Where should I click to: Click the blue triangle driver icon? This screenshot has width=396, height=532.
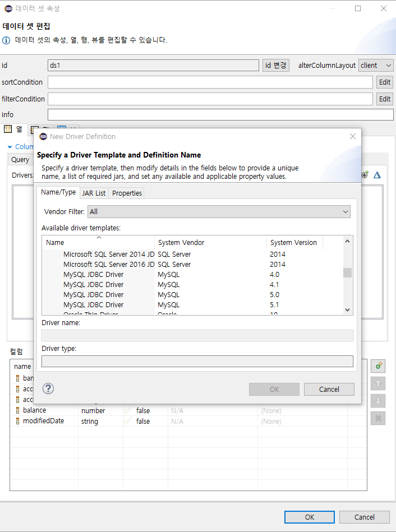377,175
